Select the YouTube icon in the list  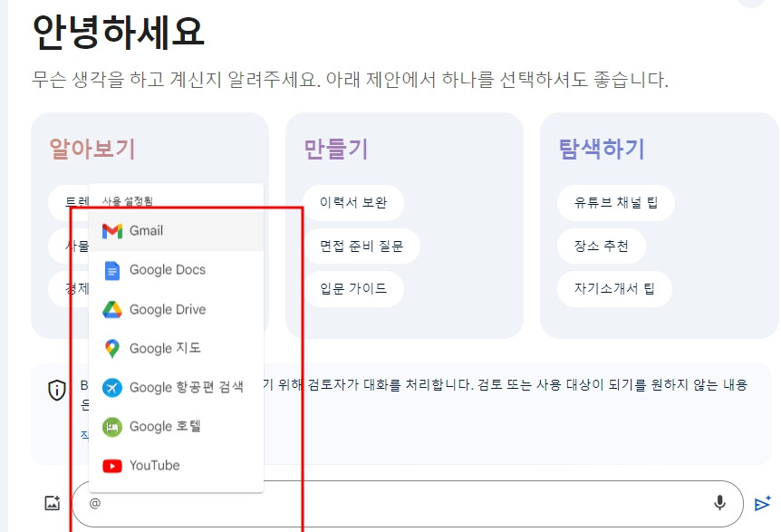(x=112, y=464)
